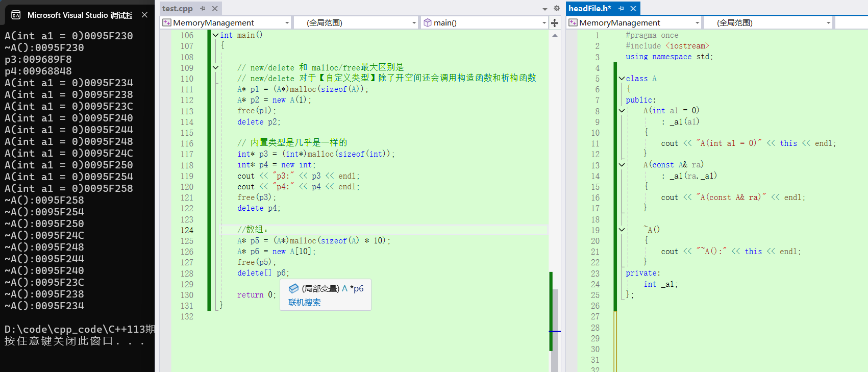This screenshot has height=372, width=868.
Task: Click the project icon in test.cpp navigation bar
Action: pyautogui.click(x=167, y=22)
